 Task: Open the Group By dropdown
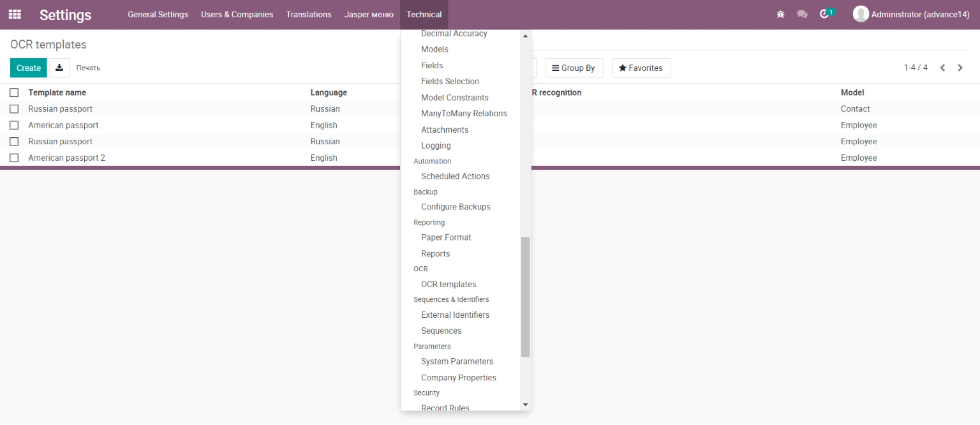coord(574,68)
